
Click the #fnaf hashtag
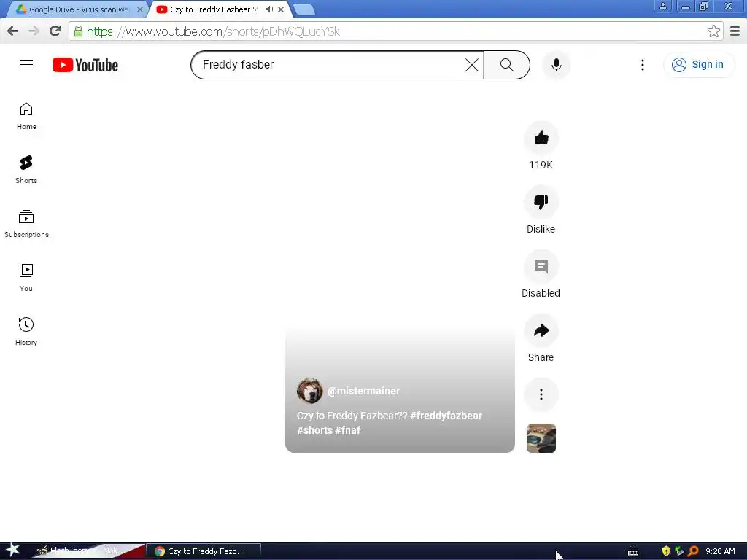348,430
